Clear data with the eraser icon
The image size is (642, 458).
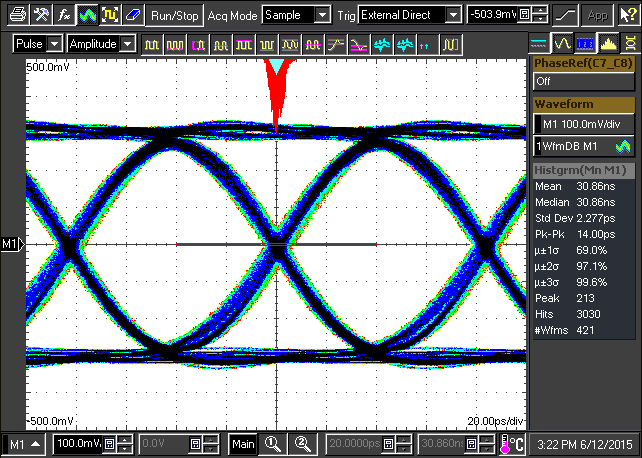[134, 15]
